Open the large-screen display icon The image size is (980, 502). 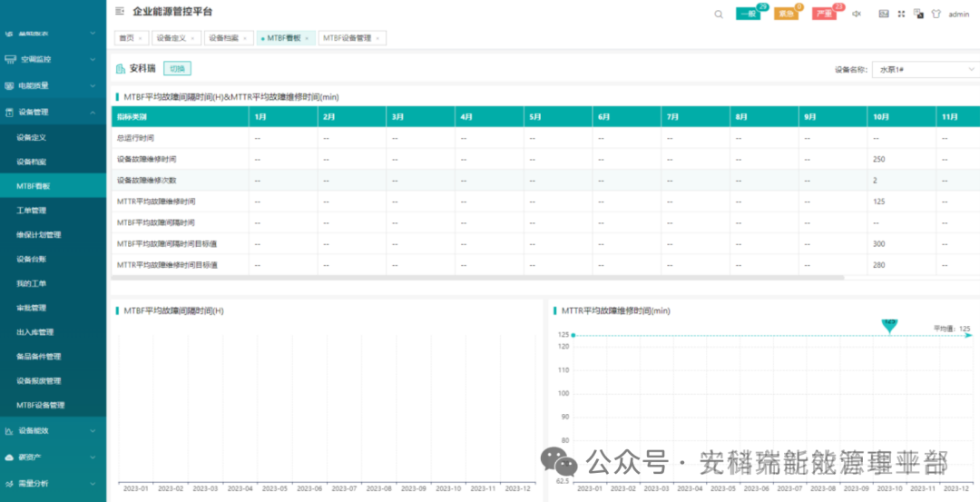click(884, 14)
